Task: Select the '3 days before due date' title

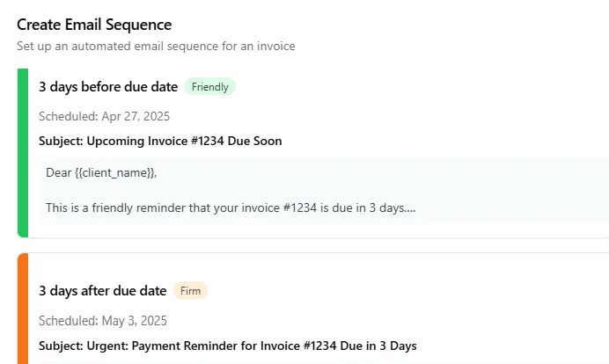Action: coord(108,87)
